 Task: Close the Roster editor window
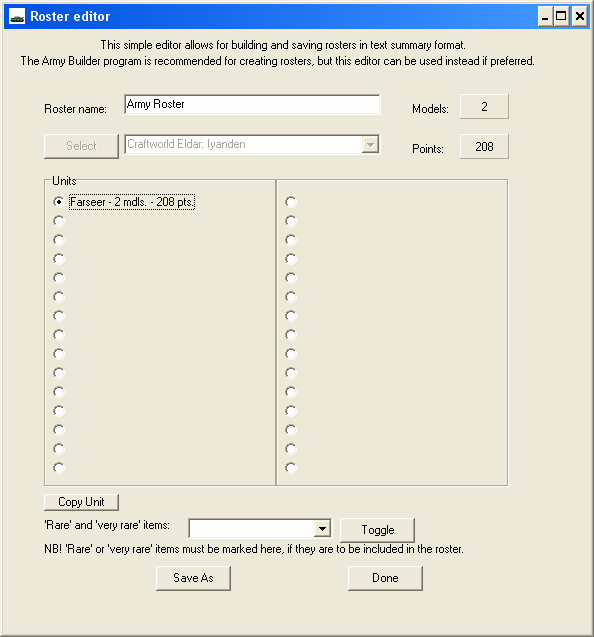(580, 17)
